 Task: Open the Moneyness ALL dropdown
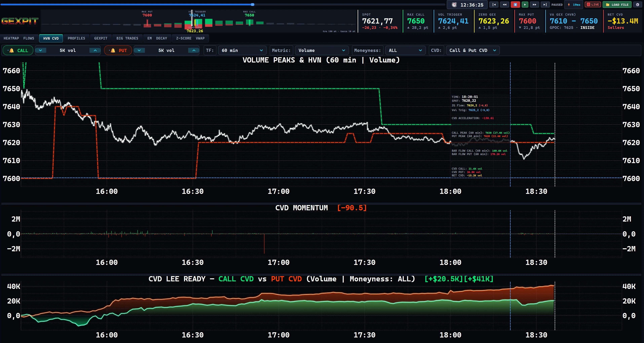405,50
